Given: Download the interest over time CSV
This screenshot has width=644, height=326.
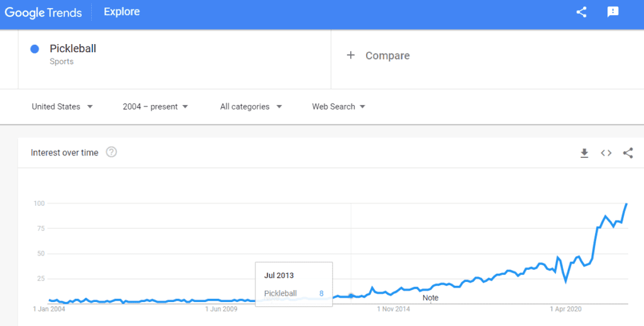Looking at the screenshot, I should (x=584, y=153).
